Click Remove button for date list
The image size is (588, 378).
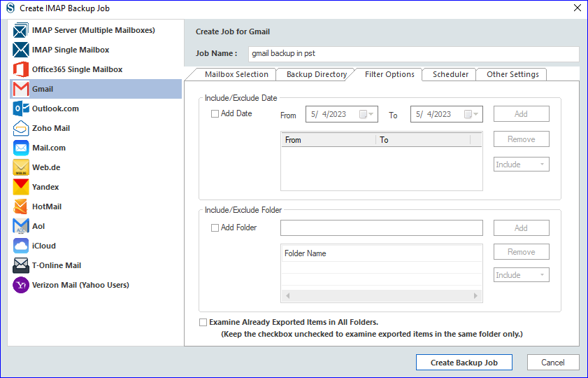tap(522, 139)
